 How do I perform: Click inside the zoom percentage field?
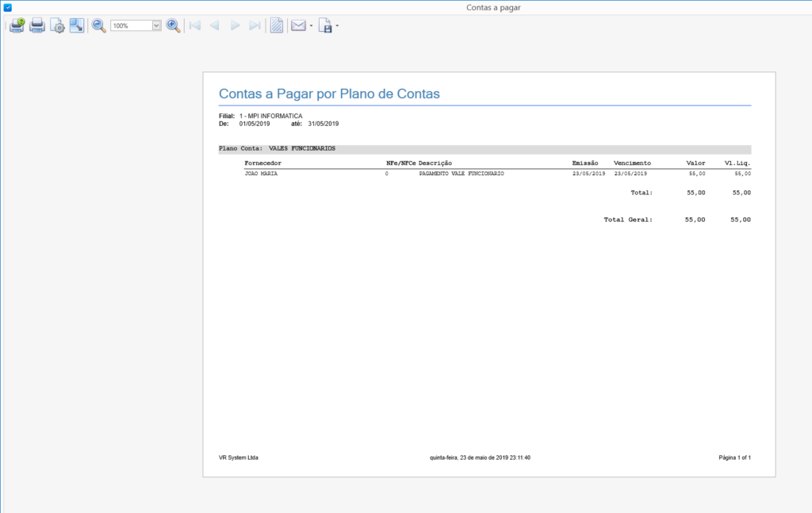pos(130,25)
